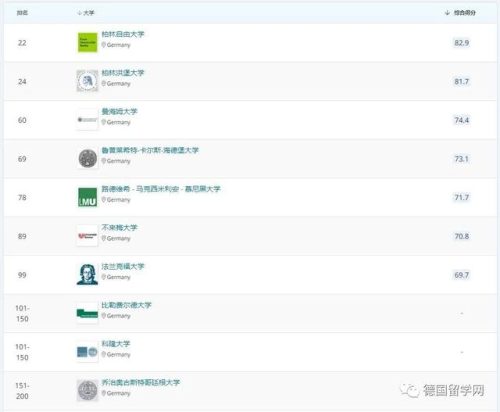
Task: Click the 综合得分 column header text
Action: point(465,13)
